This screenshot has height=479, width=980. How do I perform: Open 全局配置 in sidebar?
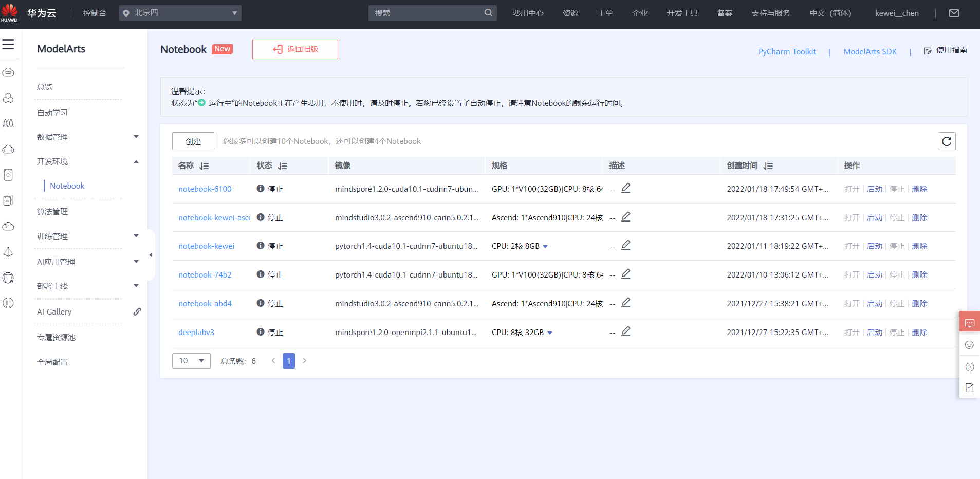52,362
